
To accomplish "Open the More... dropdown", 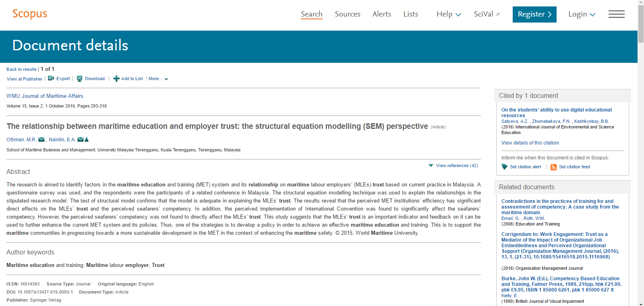I will 158,79.
